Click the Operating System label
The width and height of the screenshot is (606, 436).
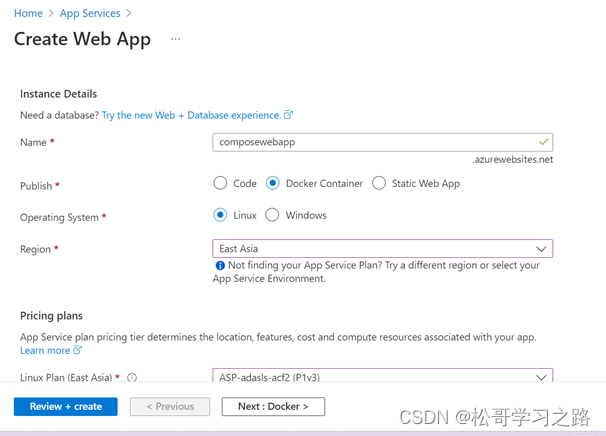pos(59,217)
